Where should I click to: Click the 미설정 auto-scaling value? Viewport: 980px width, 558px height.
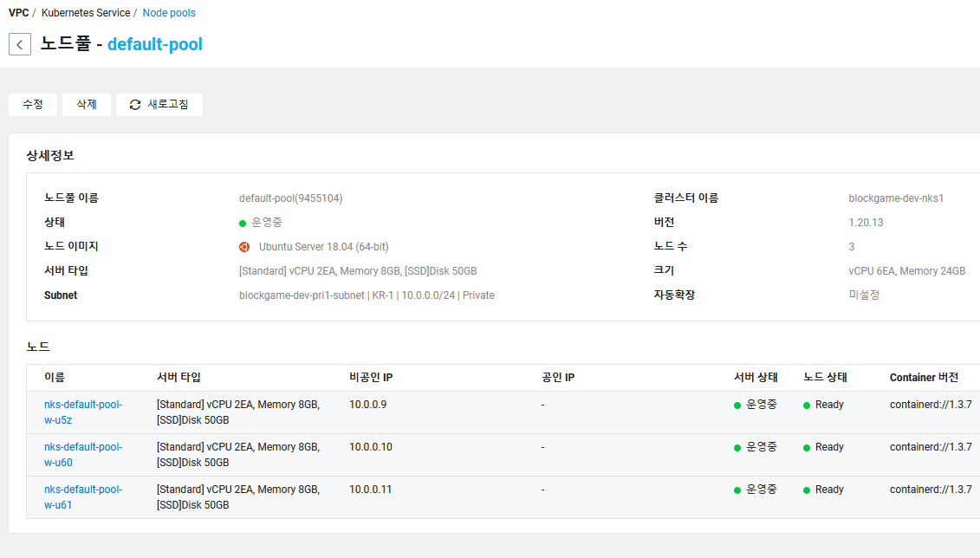[864, 295]
